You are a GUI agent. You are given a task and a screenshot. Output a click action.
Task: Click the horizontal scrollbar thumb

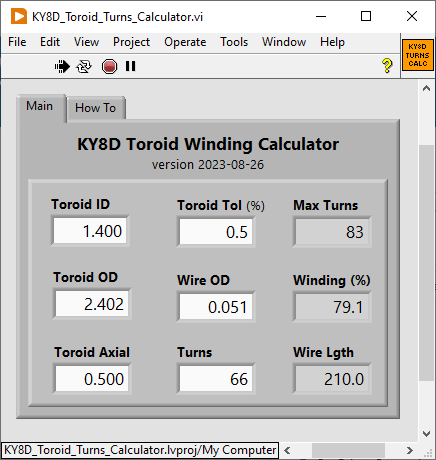[348, 451]
